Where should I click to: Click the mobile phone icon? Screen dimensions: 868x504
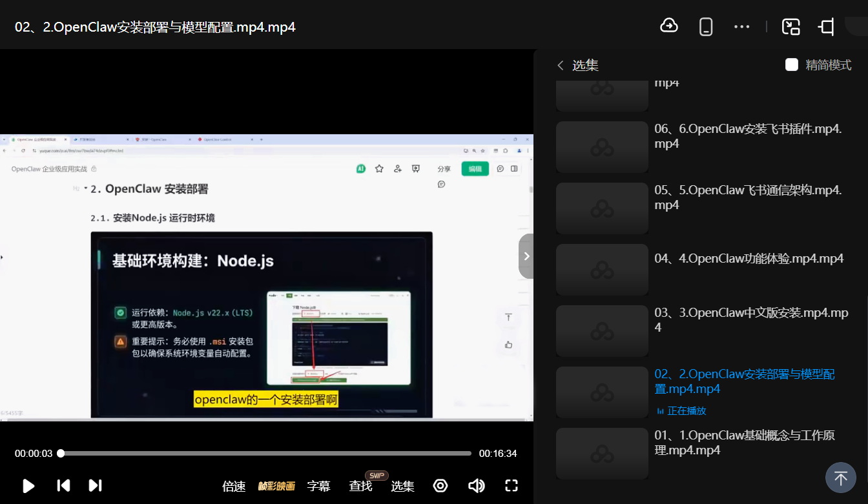pos(706,26)
